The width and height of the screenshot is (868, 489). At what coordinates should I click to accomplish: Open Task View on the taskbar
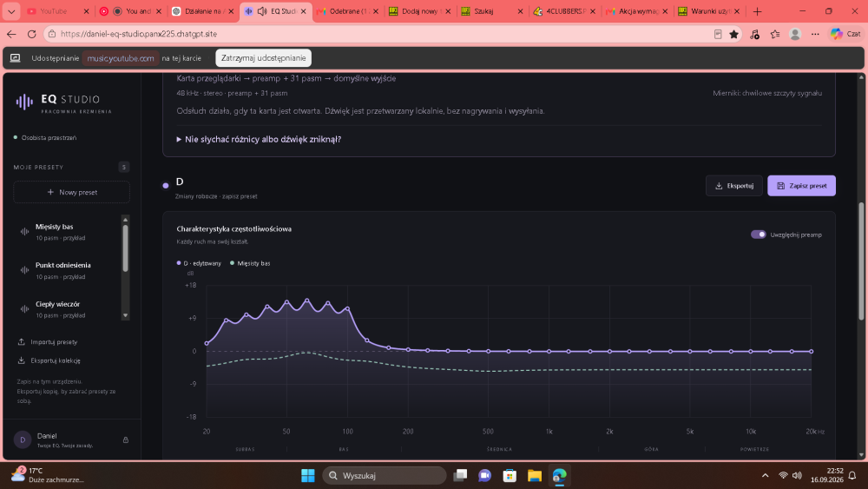tap(460, 475)
